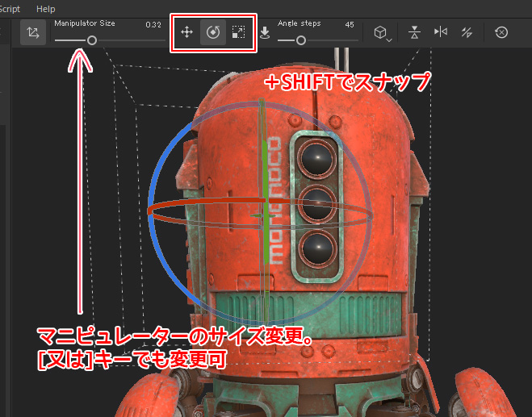532x417 pixels.
Task: Expand the cube dropdown in toolbar
Action: pyautogui.click(x=382, y=33)
